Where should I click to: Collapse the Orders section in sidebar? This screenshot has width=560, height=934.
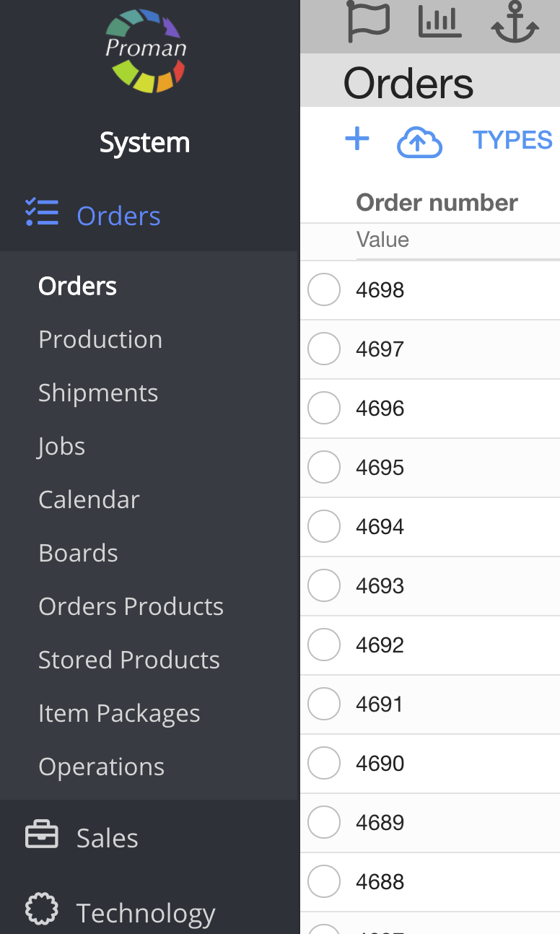(x=118, y=216)
